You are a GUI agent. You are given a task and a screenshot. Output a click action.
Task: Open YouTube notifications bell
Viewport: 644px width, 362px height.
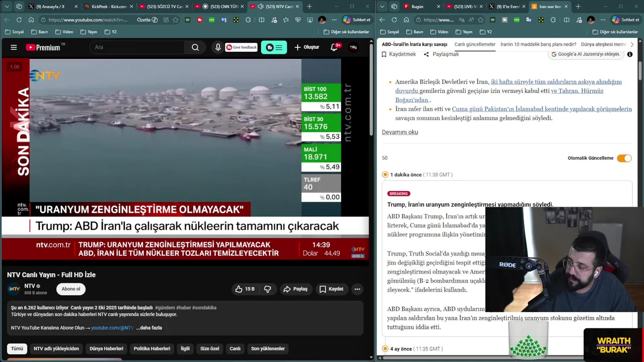(334, 47)
